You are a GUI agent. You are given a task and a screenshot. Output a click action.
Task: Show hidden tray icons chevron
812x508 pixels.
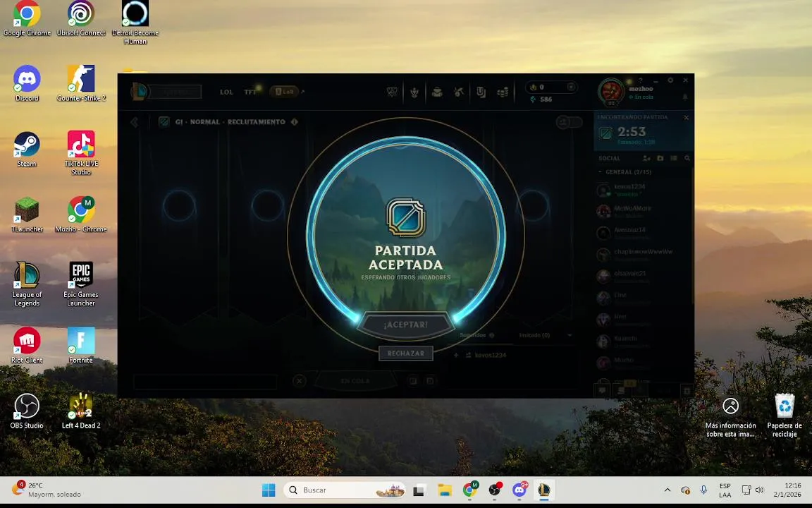pyautogui.click(x=668, y=490)
